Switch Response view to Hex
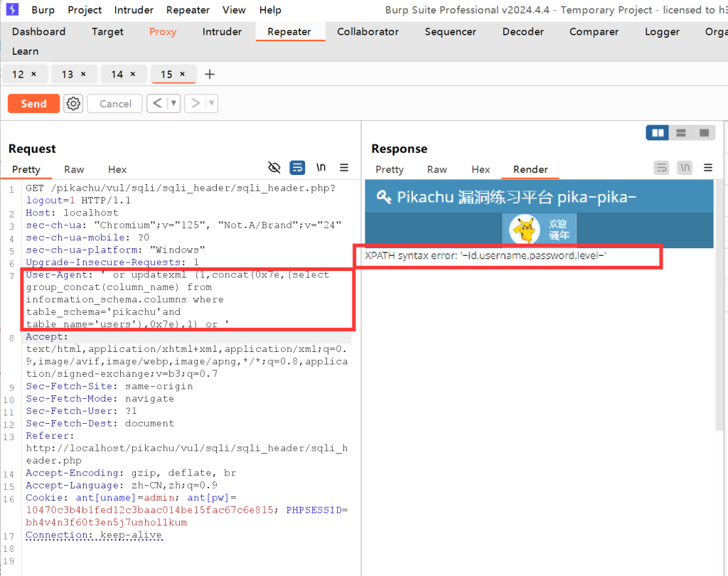This screenshot has width=728, height=576. 481,169
